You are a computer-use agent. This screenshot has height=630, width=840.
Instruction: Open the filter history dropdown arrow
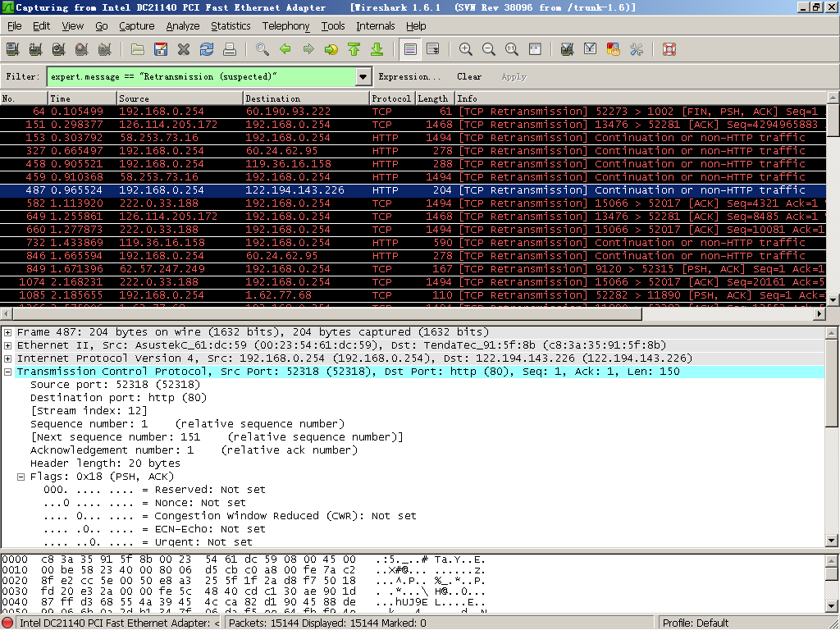(363, 77)
